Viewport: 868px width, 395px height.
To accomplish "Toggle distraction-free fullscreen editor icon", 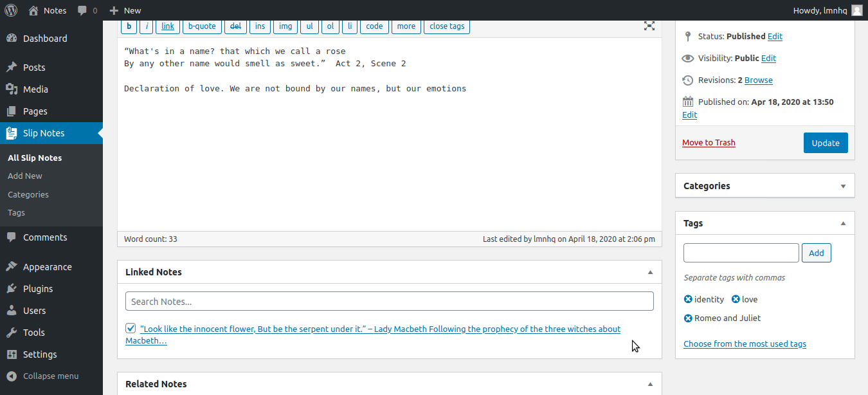I will point(649,26).
